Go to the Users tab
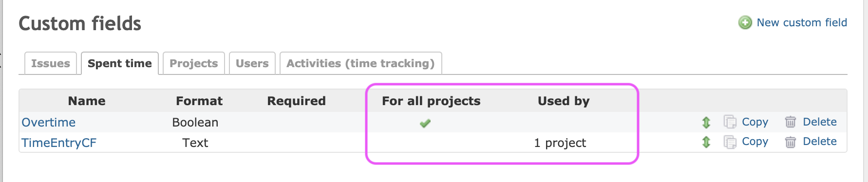The width and height of the screenshot is (868, 182). [252, 63]
